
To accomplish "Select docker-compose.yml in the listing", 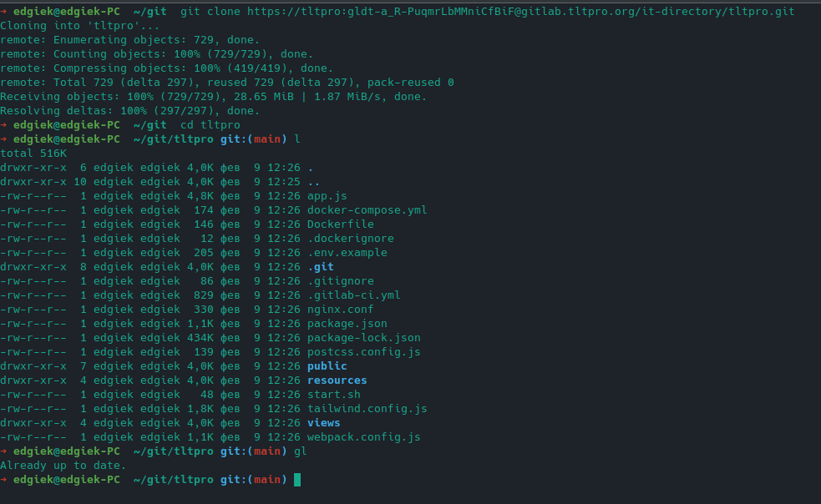I will click(367, 210).
